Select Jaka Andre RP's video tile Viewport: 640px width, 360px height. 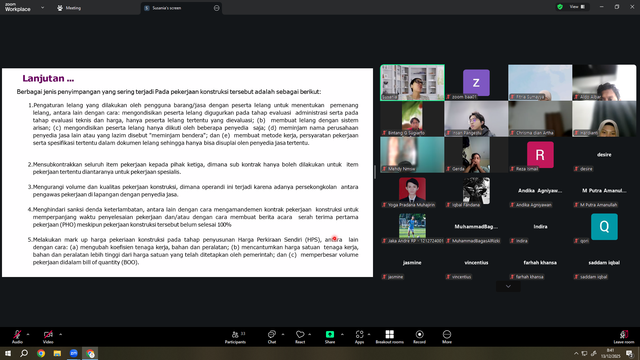click(x=412, y=227)
